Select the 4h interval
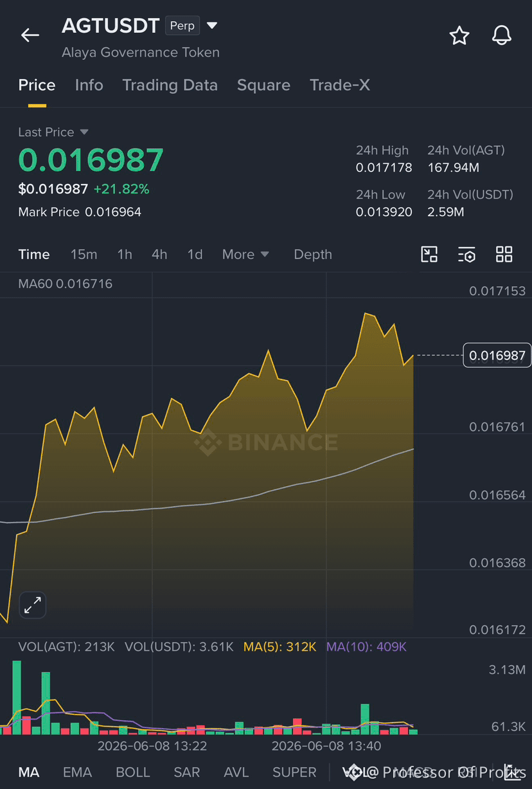532x789 pixels. coord(159,254)
